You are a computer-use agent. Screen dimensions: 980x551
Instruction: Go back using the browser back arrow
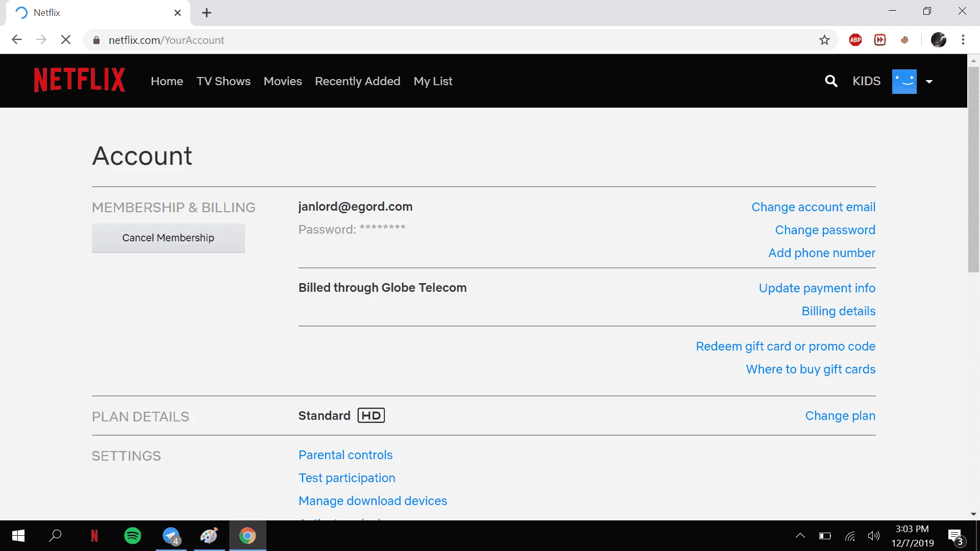click(x=17, y=40)
